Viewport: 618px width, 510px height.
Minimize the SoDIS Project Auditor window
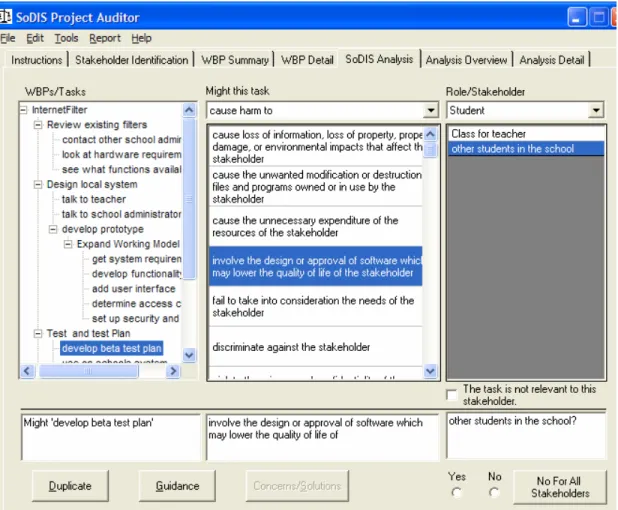577,18
